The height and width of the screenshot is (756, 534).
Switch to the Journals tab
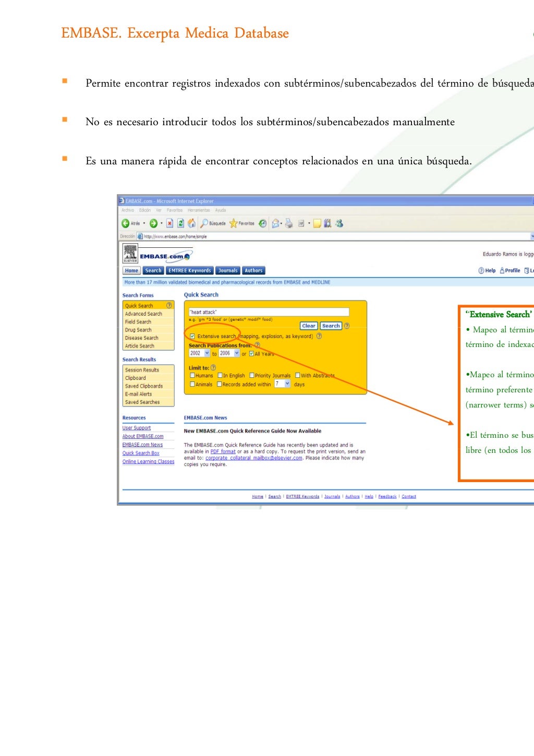228,270
